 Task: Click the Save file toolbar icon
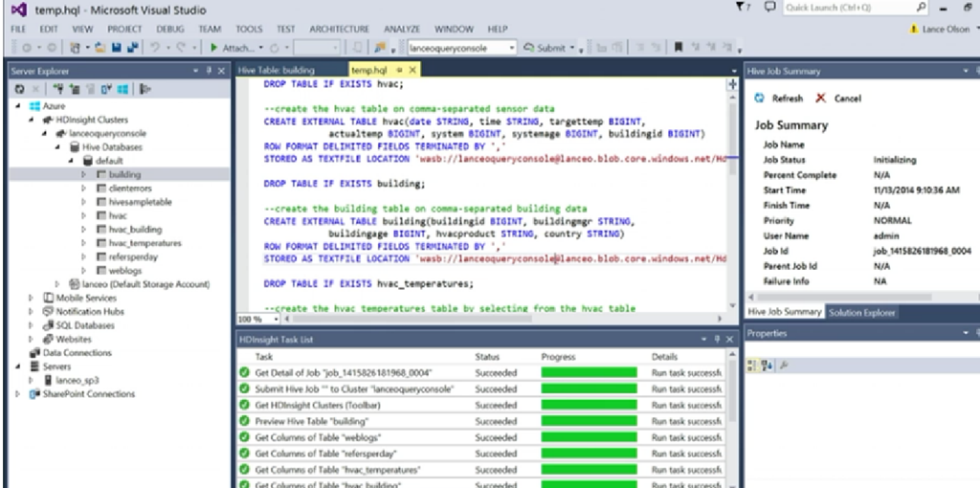pyautogui.click(x=118, y=47)
